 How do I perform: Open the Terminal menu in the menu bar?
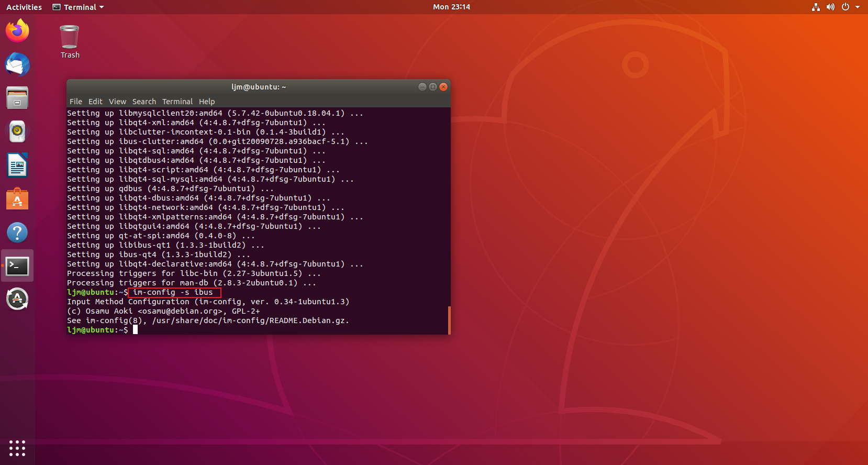pyautogui.click(x=177, y=102)
